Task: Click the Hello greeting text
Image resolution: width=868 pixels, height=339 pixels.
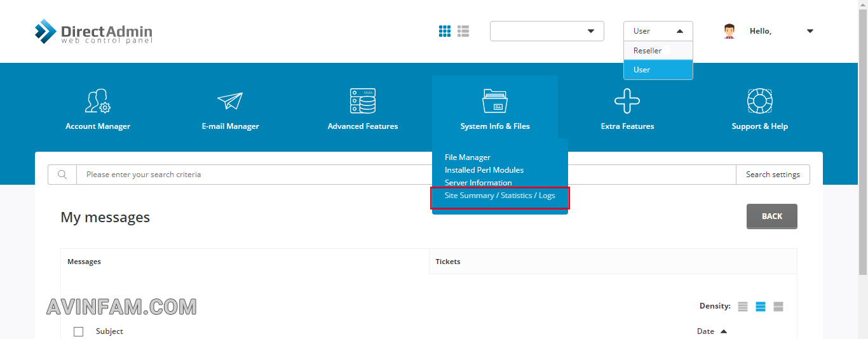Action: (x=761, y=31)
